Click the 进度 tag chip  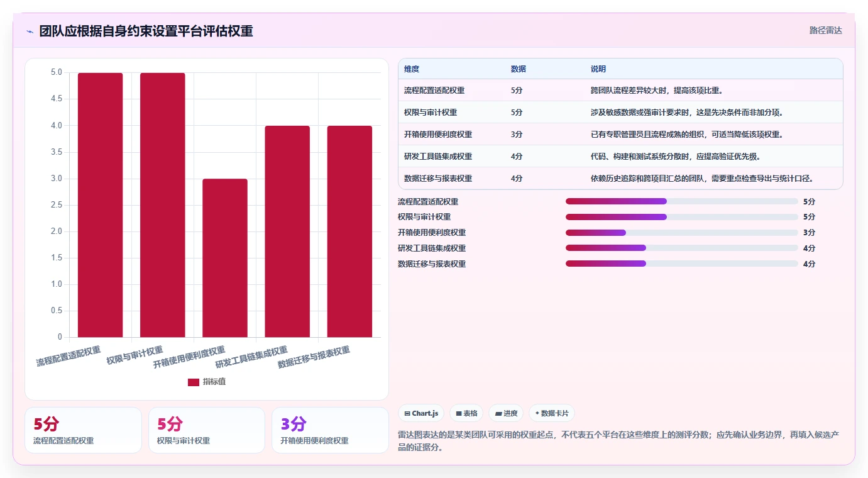click(x=506, y=413)
